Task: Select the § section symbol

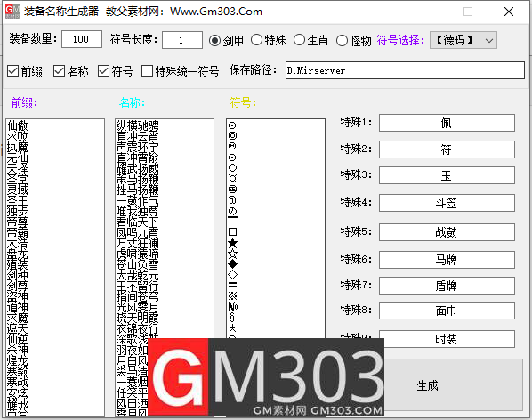Action: pyautogui.click(x=232, y=318)
